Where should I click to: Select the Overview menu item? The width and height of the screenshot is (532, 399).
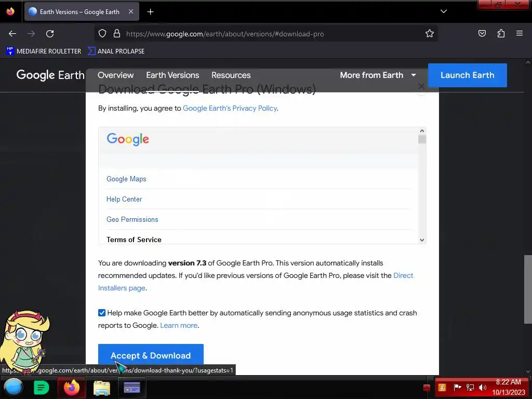(x=116, y=75)
